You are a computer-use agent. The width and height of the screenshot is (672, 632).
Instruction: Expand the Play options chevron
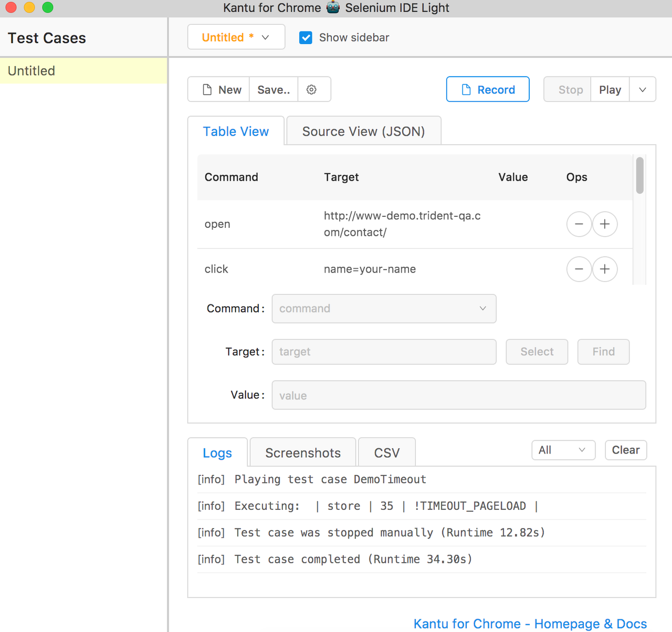(x=642, y=89)
